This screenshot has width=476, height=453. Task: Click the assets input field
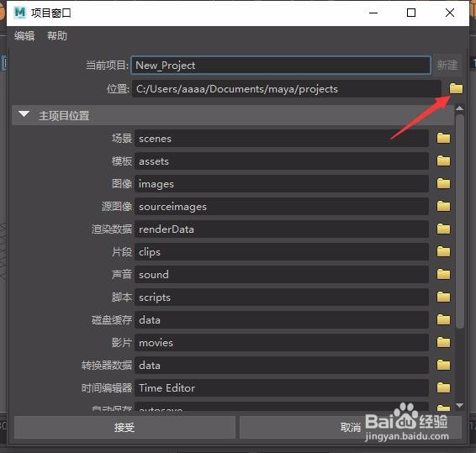[x=282, y=161]
